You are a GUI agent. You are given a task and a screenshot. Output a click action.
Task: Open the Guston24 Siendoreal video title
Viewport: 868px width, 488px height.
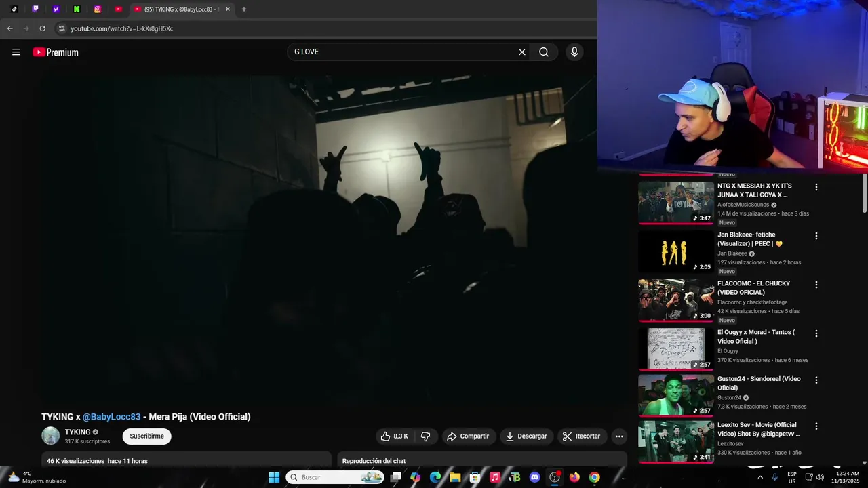[x=759, y=383]
